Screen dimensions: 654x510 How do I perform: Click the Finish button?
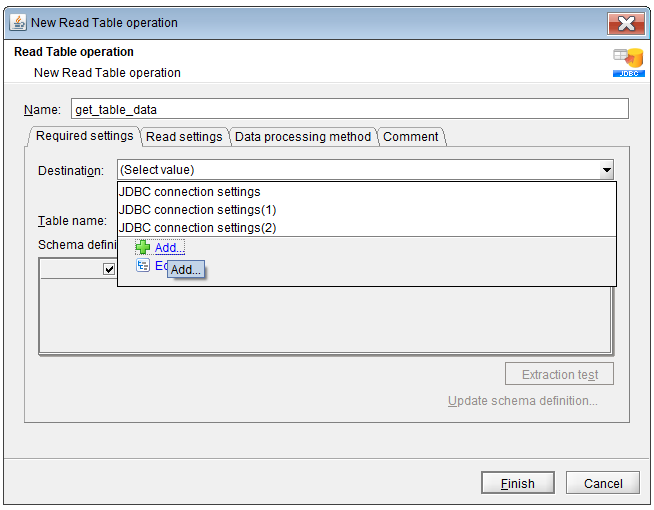coord(518,483)
